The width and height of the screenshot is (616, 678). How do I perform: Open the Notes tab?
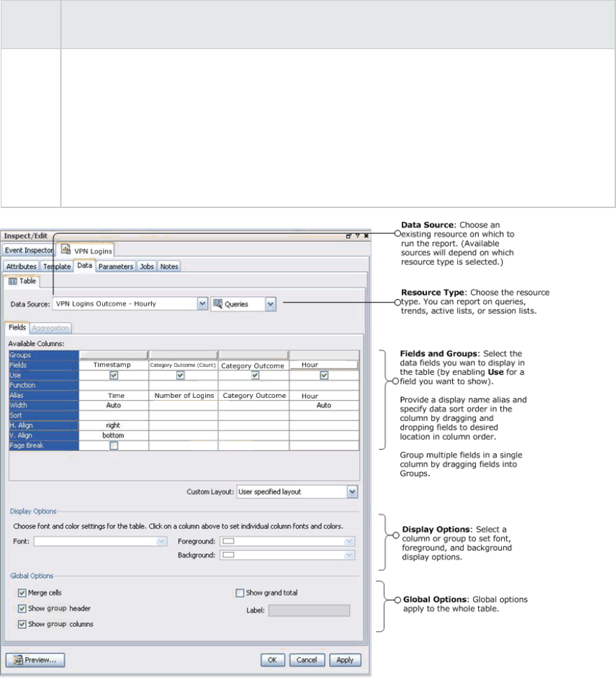(x=169, y=266)
